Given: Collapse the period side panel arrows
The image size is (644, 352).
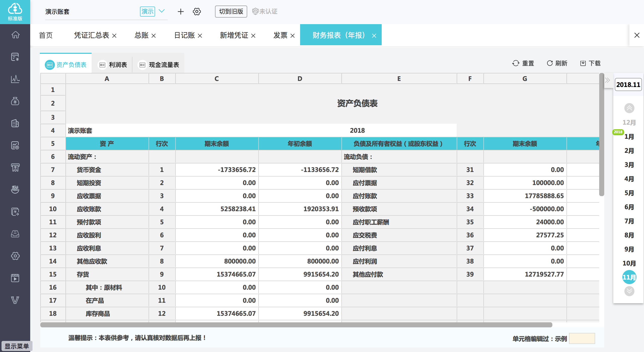Looking at the screenshot, I should pyautogui.click(x=607, y=80).
